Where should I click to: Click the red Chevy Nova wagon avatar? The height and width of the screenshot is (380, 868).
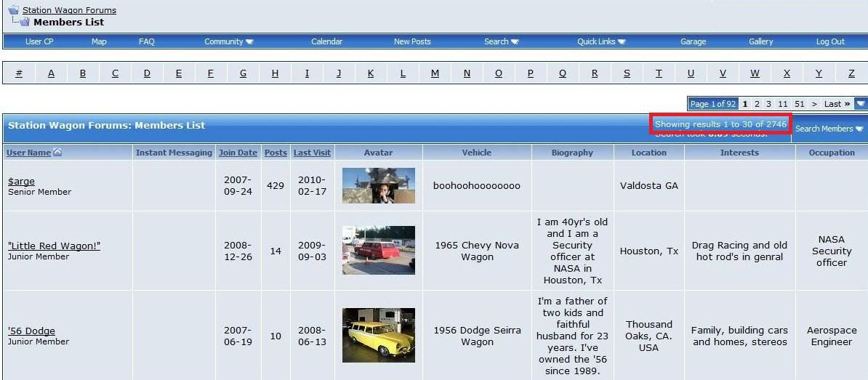click(378, 250)
